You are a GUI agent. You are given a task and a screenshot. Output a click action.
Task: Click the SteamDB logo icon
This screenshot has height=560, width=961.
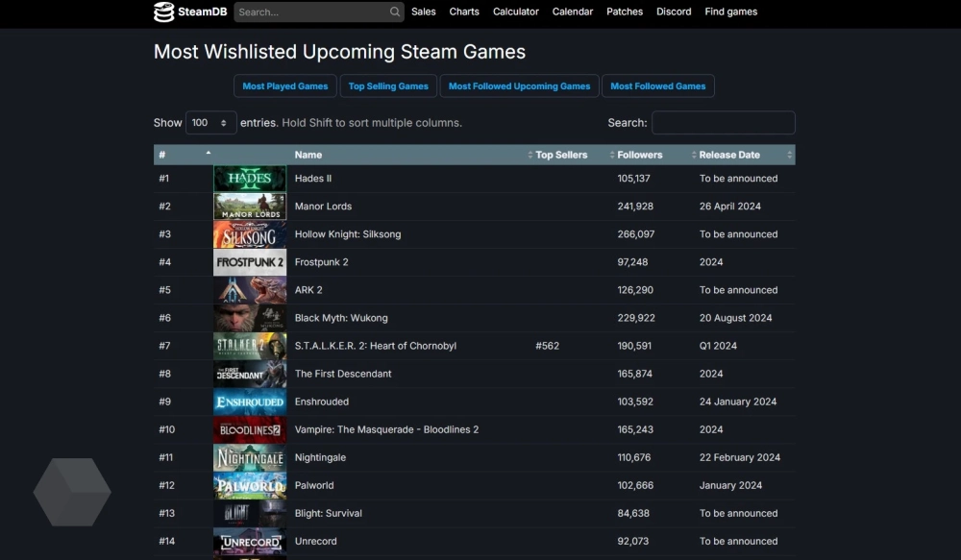point(164,12)
